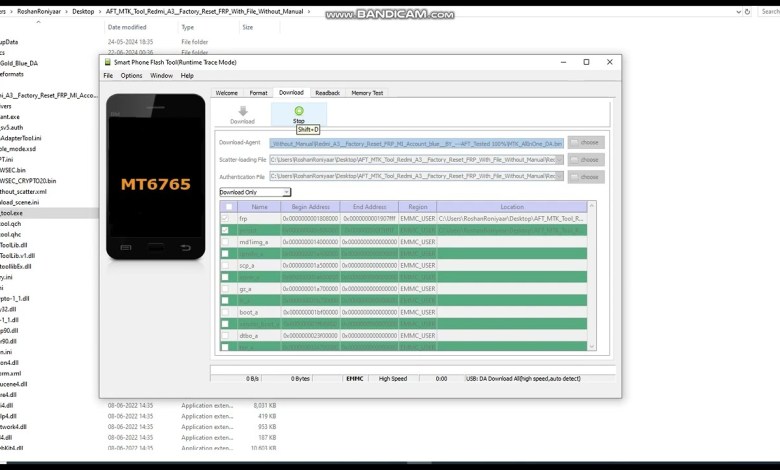The width and height of the screenshot is (780, 470).
Task: Click the frp location path cell
Action: pyautogui.click(x=511, y=218)
